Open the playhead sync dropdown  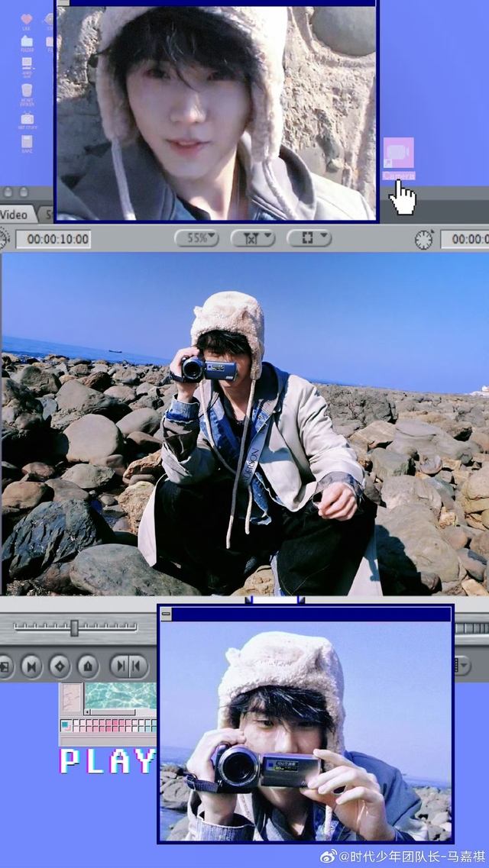253,238
